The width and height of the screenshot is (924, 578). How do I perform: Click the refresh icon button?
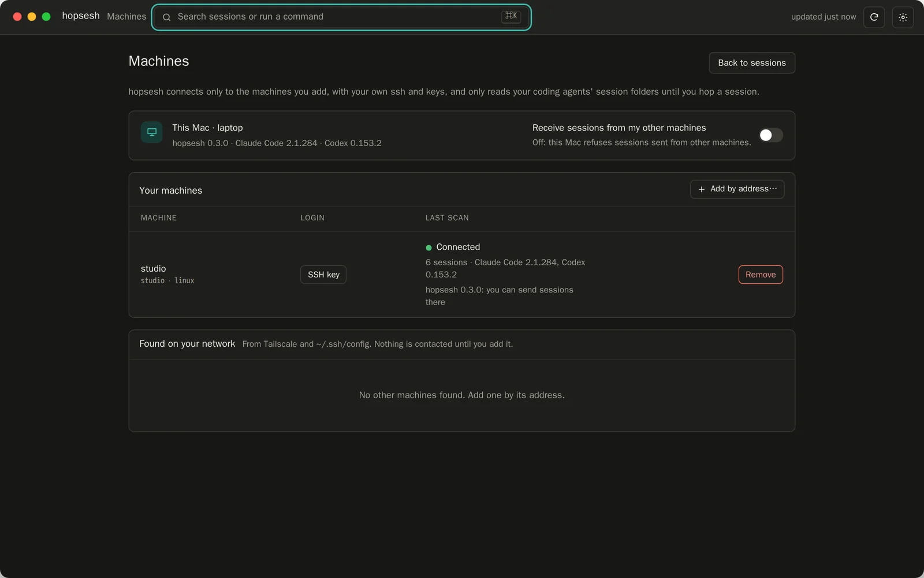[874, 17]
